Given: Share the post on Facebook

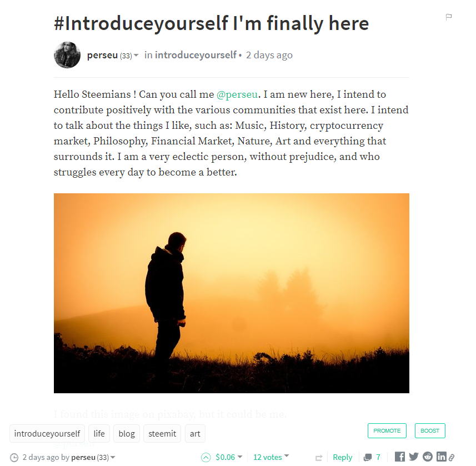Looking at the screenshot, I should (399, 457).
